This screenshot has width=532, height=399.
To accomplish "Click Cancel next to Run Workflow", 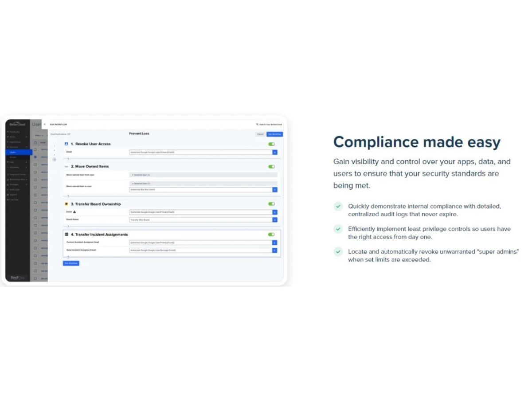I will (x=261, y=134).
